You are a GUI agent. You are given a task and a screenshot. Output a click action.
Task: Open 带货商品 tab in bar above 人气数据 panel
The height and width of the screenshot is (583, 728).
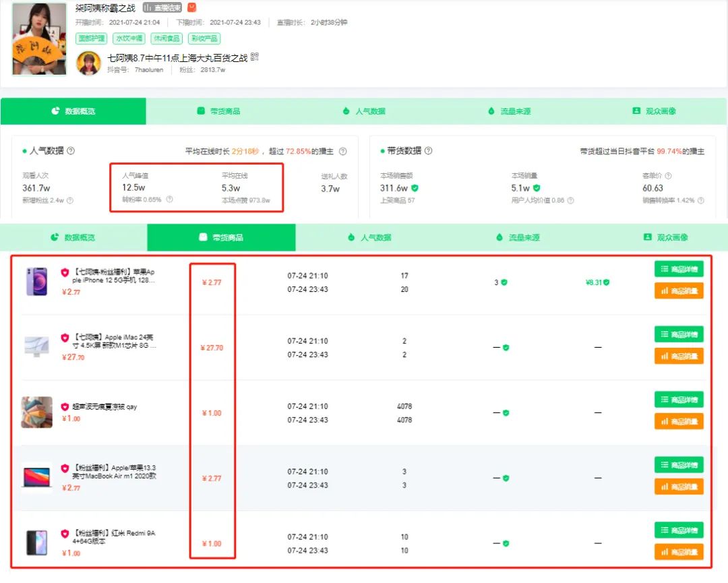point(218,111)
